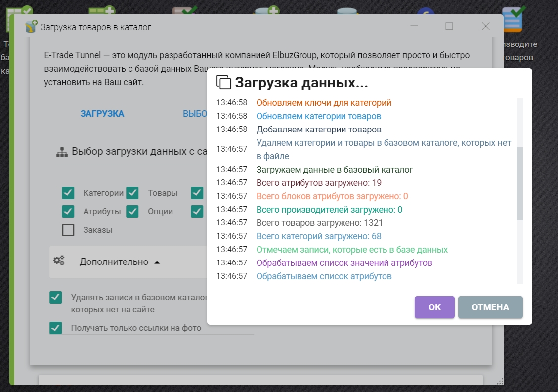Select log line Удаляем категории и товары
Viewport: 558px width, 392px height.
[384, 150]
